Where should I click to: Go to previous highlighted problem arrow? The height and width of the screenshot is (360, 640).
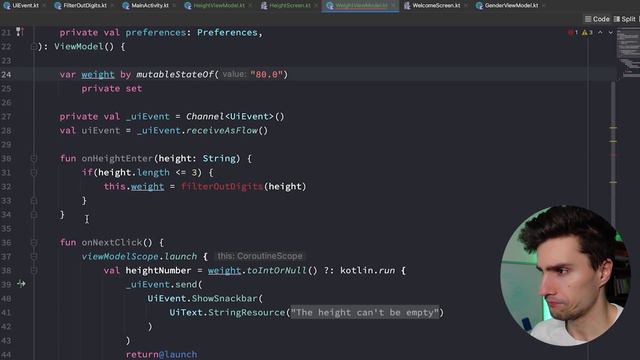(600, 32)
